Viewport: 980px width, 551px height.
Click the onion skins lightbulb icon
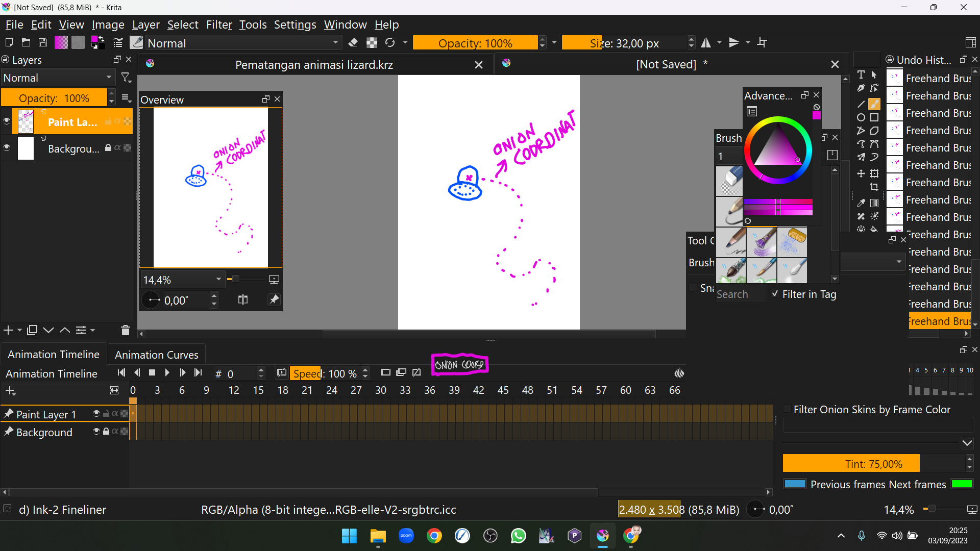pos(679,373)
